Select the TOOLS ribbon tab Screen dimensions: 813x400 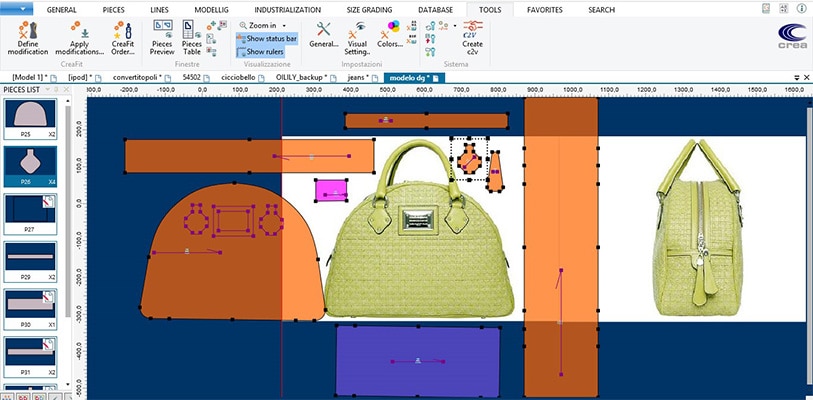click(489, 10)
